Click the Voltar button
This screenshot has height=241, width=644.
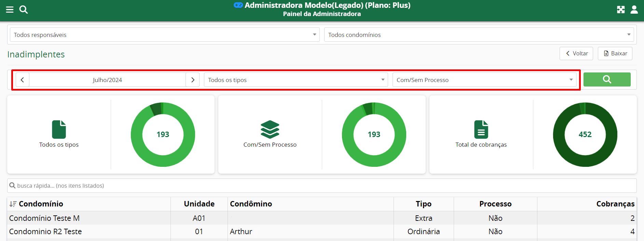tap(576, 54)
